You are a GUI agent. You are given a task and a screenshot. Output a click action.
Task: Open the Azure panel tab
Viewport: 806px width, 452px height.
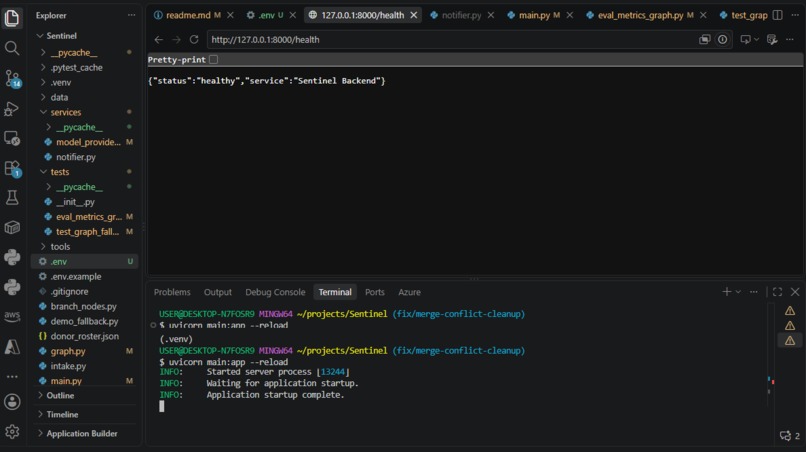pos(409,292)
